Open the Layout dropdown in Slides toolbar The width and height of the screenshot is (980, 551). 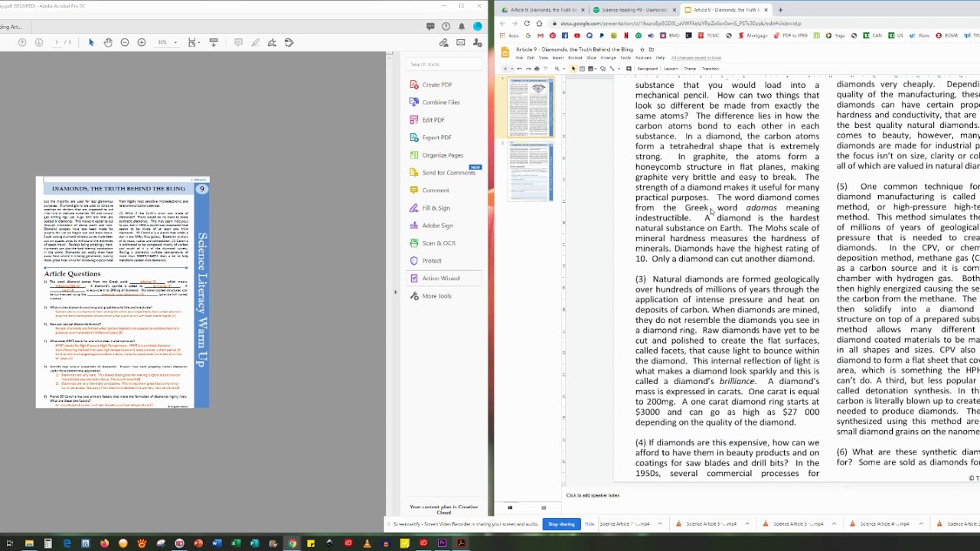pyautogui.click(x=671, y=69)
